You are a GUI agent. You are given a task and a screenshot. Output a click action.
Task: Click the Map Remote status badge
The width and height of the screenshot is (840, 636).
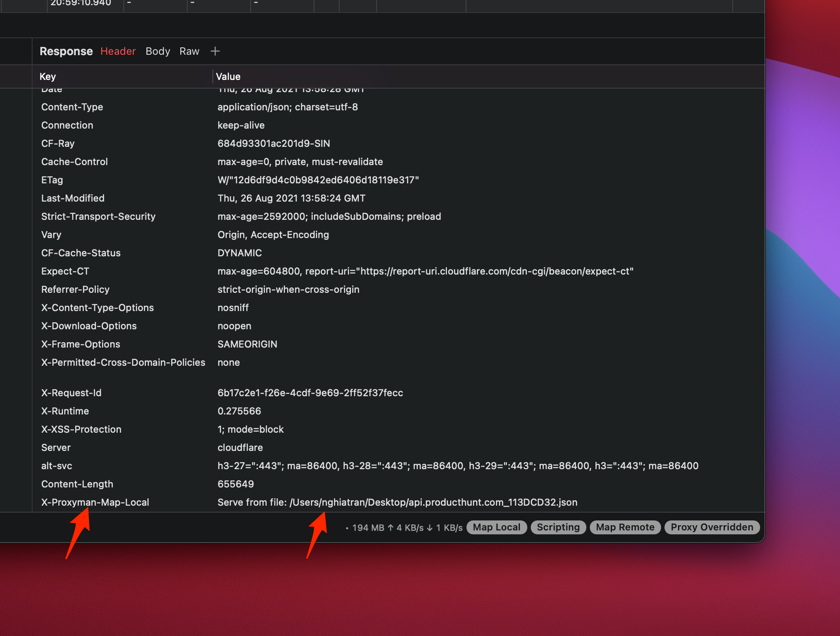[x=625, y=527]
